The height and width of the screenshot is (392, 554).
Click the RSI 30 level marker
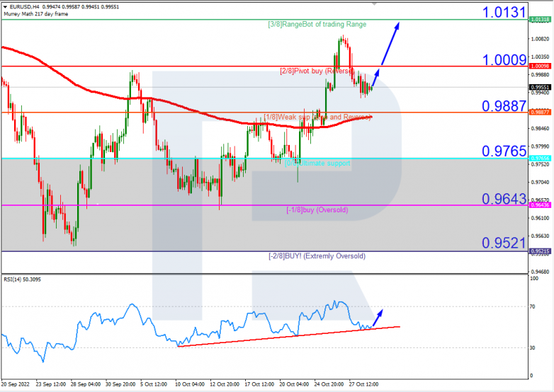(532, 347)
